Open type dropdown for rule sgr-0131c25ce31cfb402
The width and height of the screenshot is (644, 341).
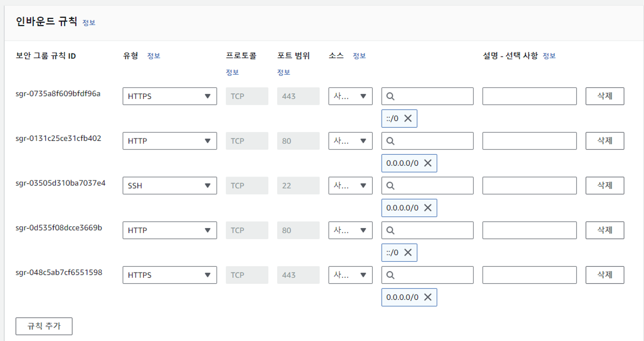tap(169, 141)
